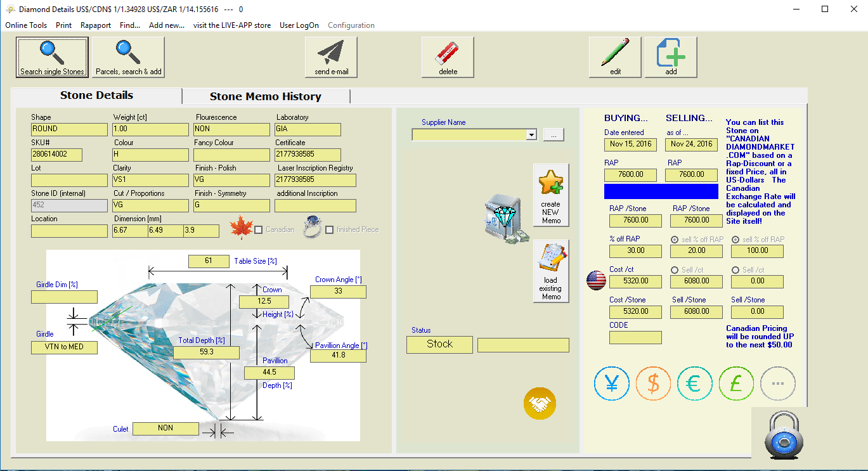Select second Sell /ct radio button
The height and width of the screenshot is (471, 868).
click(x=735, y=270)
